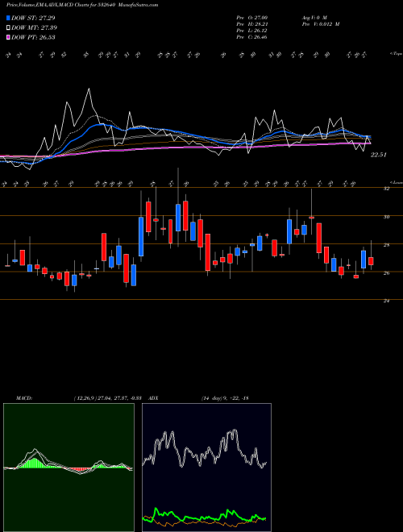Click the 32 price axis label
Screen dimensions: 403x532
coord(386,189)
